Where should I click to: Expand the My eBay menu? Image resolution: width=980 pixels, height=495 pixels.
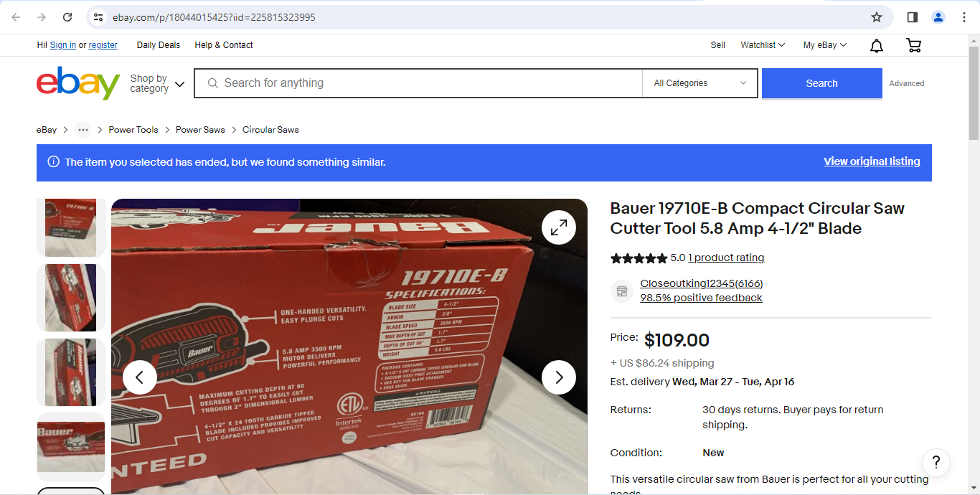point(825,45)
